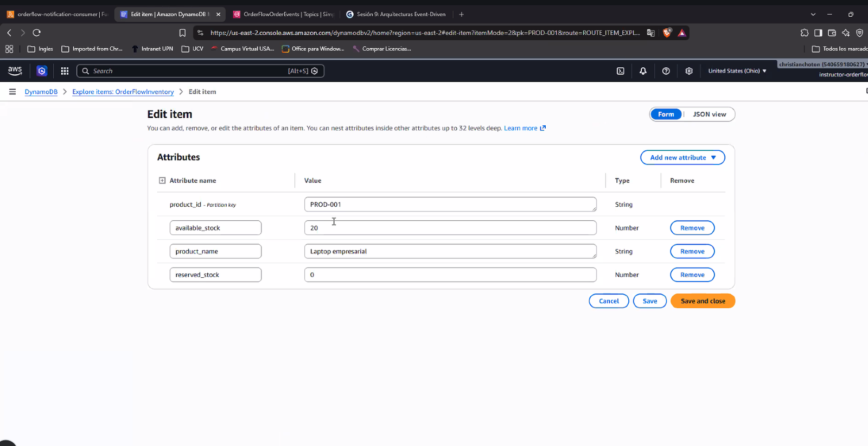
Task: Open the Learn more link
Action: 525,128
